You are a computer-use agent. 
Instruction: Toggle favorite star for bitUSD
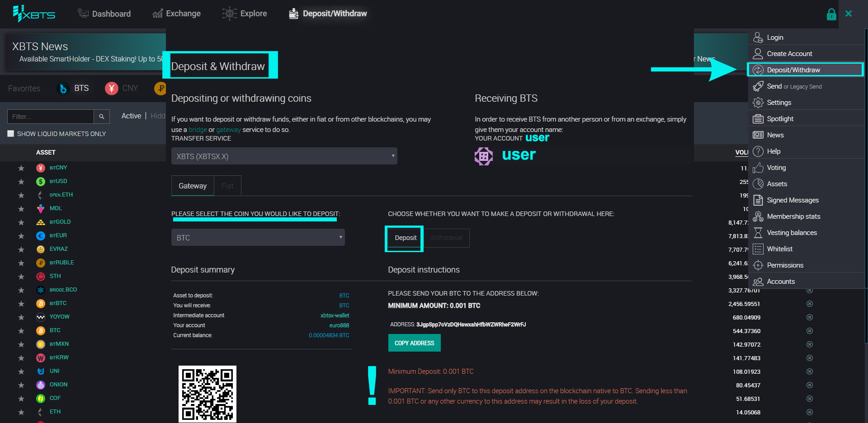(x=21, y=182)
